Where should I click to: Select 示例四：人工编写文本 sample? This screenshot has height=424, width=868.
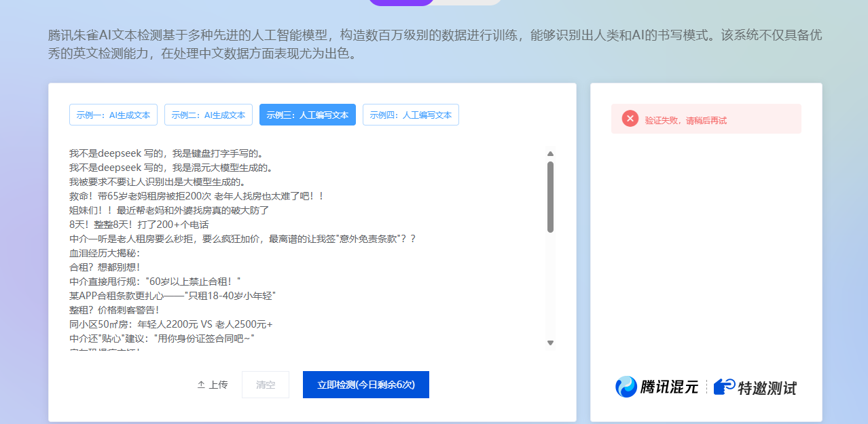pyautogui.click(x=411, y=115)
